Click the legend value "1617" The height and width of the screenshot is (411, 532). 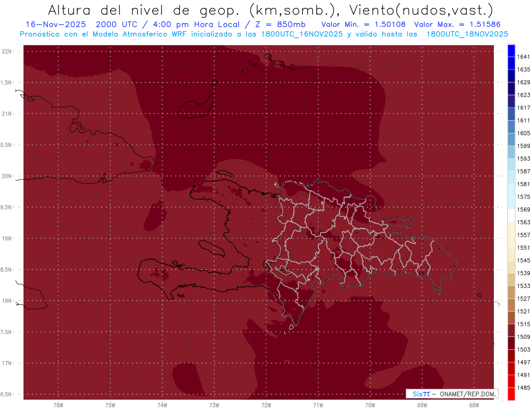point(524,107)
